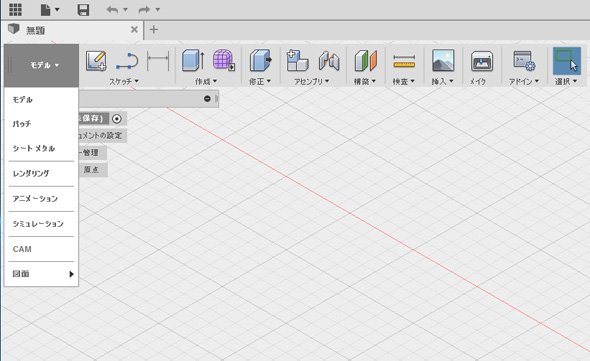Screen dimensions: 590x361
Task: Click the モデル workspace switcher button
Action: (41, 65)
